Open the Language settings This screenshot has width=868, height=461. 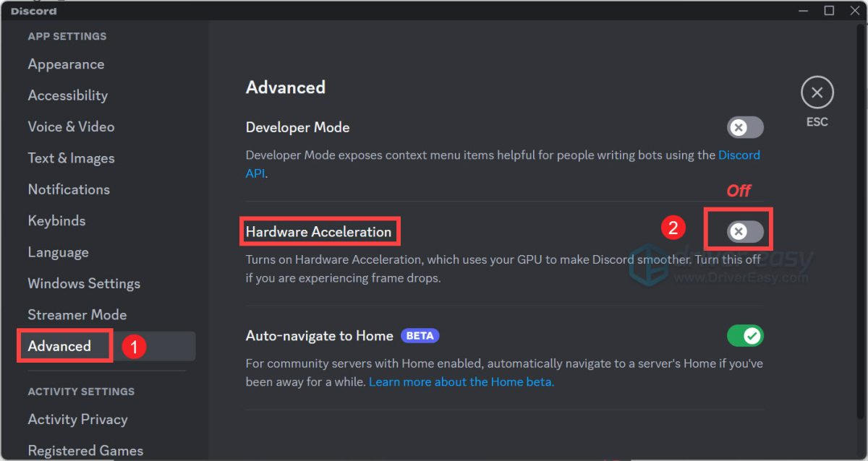58,252
